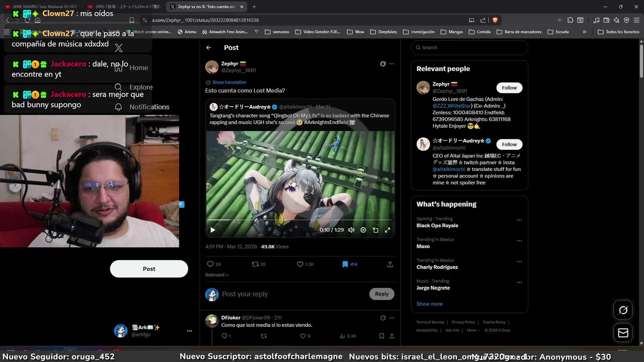
Task: Click Show translation link
Action: (229, 82)
